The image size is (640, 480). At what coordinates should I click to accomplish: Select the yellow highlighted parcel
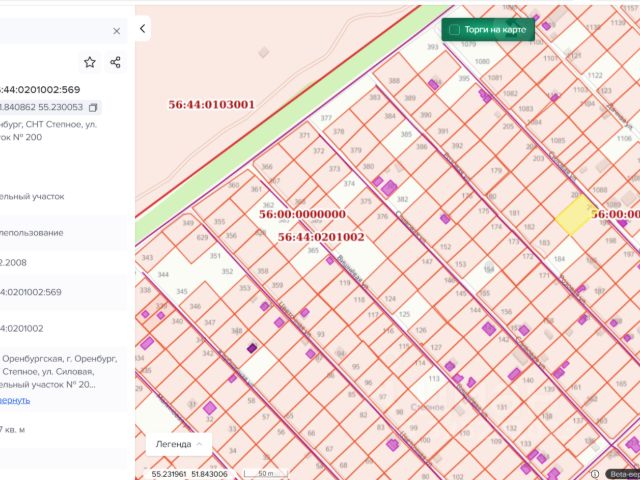tap(576, 215)
